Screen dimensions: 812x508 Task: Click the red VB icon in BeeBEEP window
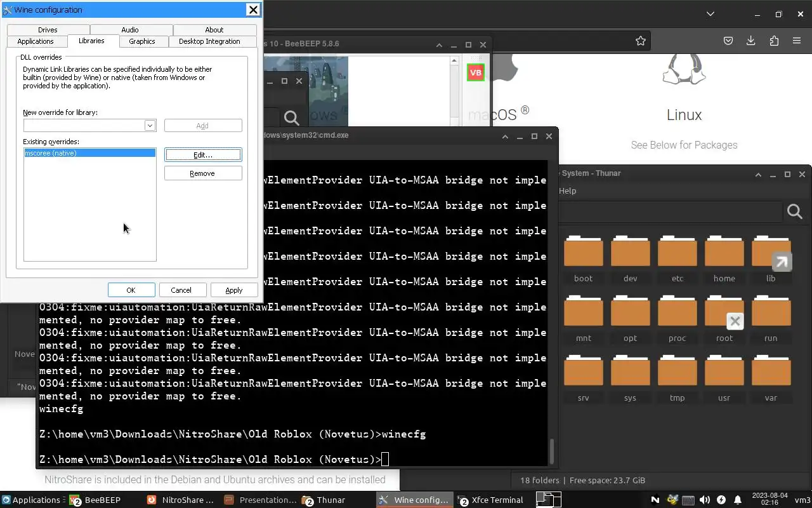tap(475, 72)
